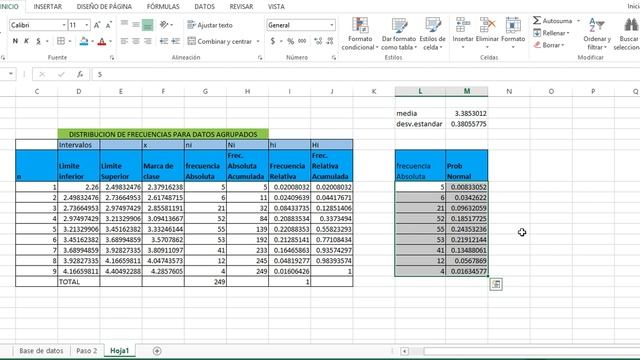Open Ordenar y filtrar menu
This screenshot has height=360, width=640.
[597, 34]
